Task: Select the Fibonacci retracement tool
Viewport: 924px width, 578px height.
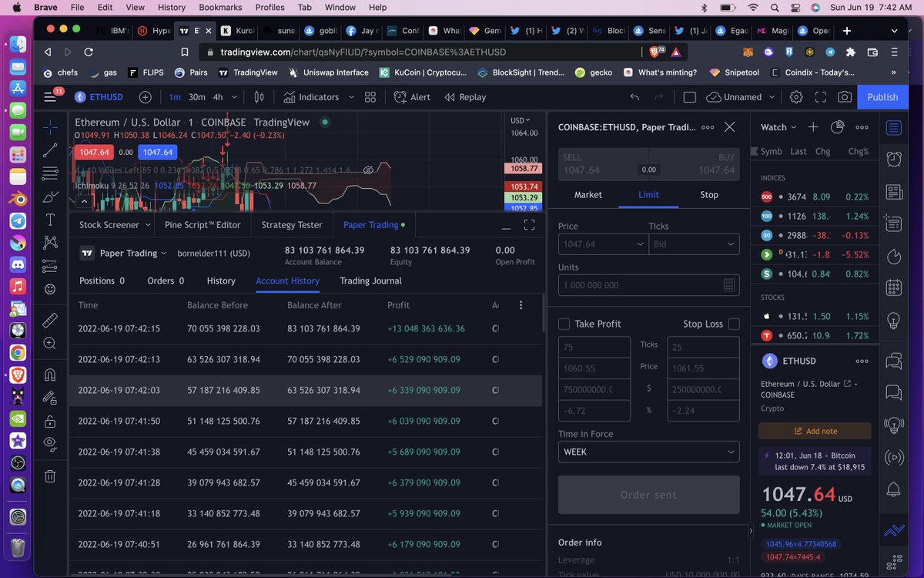Action: pyautogui.click(x=50, y=173)
